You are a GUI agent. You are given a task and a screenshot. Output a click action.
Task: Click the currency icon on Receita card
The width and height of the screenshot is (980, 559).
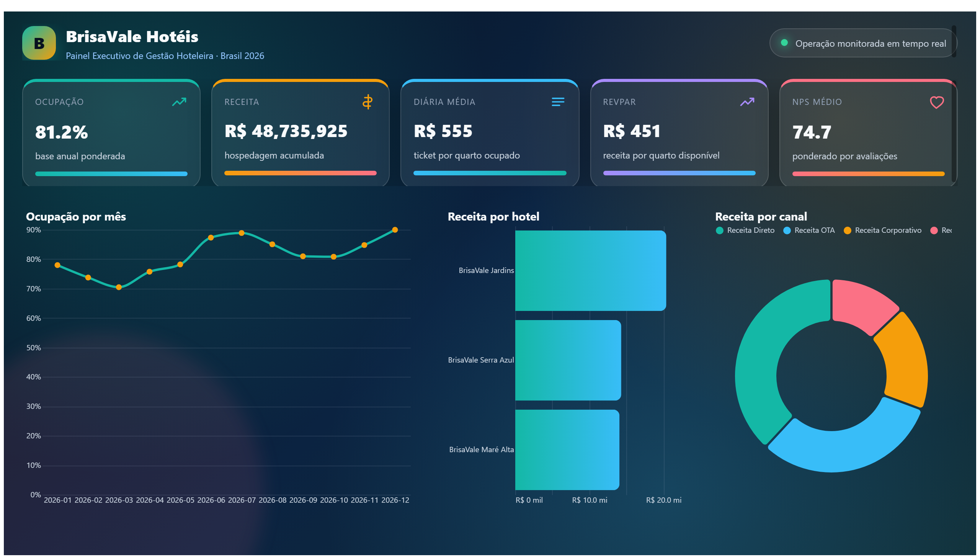click(x=367, y=102)
